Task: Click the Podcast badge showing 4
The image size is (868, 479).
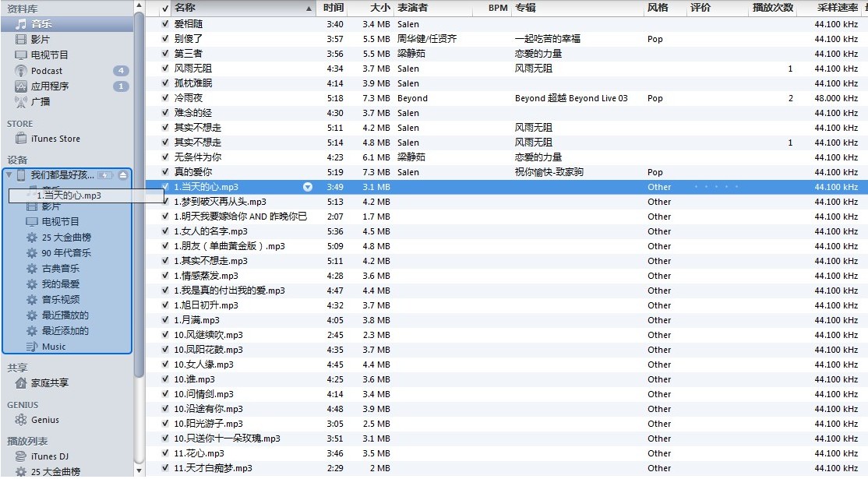Action: tap(121, 71)
